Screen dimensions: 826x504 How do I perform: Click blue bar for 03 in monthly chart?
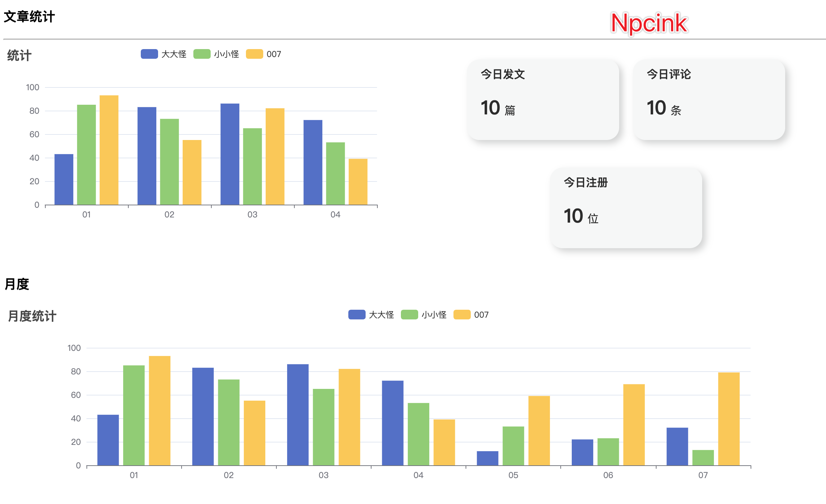pyautogui.click(x=298, y=414)
